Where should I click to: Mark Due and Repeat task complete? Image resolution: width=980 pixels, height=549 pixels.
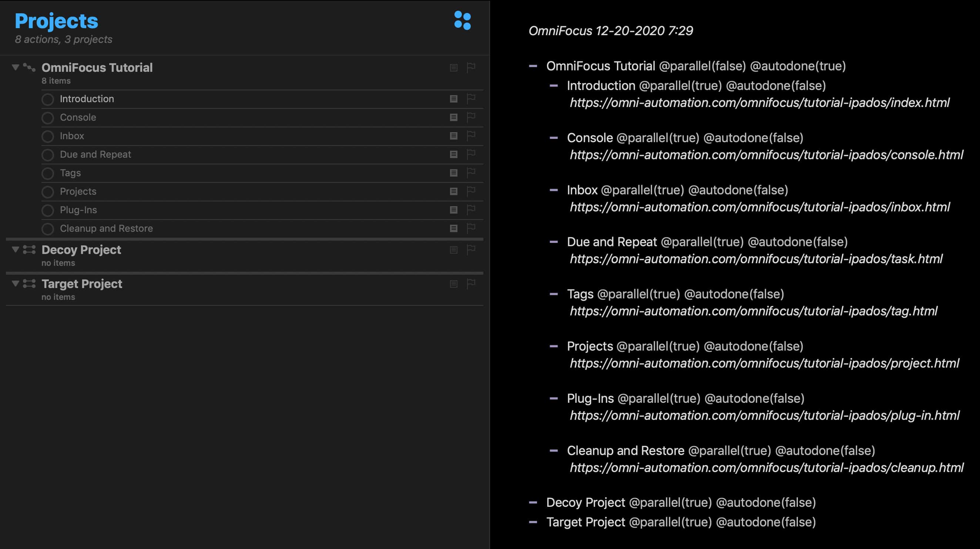tap(47, 155)
